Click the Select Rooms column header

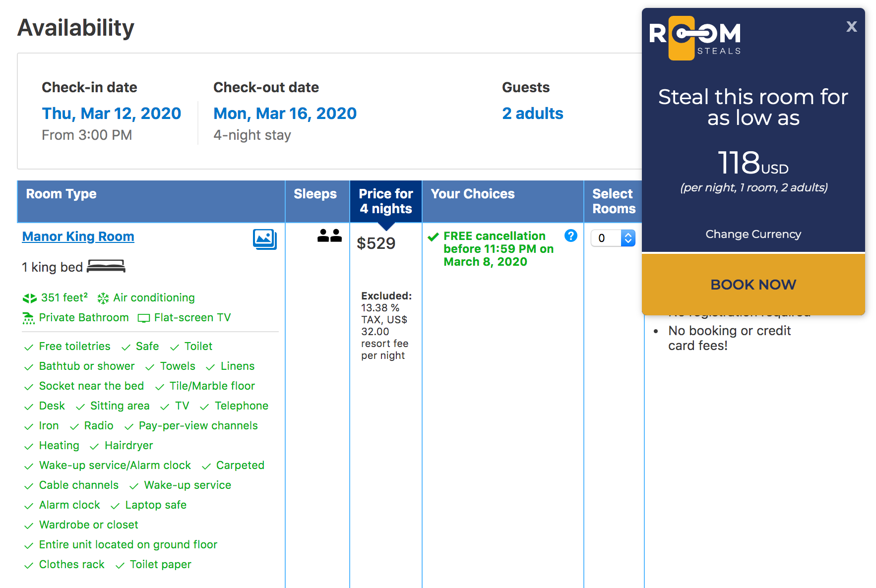pyautogui.click(x=614, y=201)
